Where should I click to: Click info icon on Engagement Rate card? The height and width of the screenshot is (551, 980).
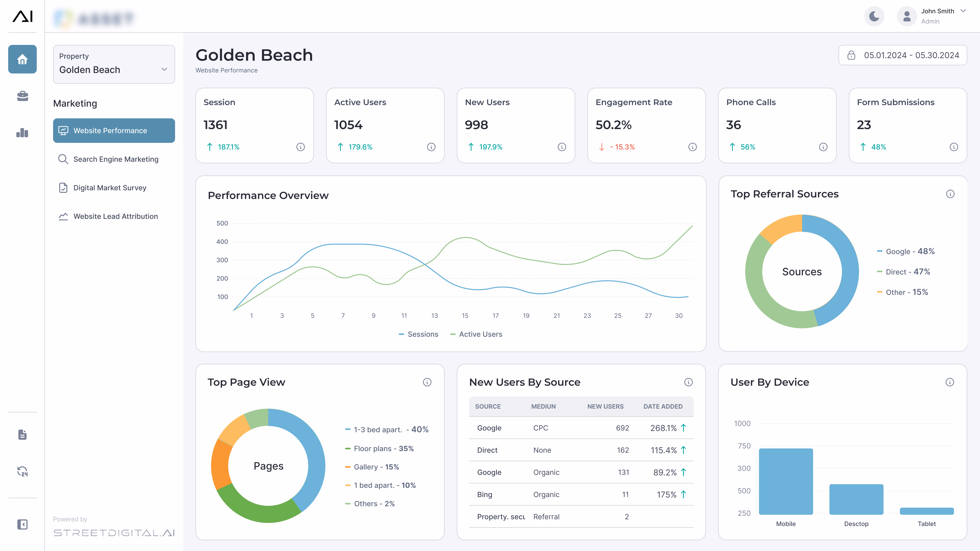(x=692, y=147)
